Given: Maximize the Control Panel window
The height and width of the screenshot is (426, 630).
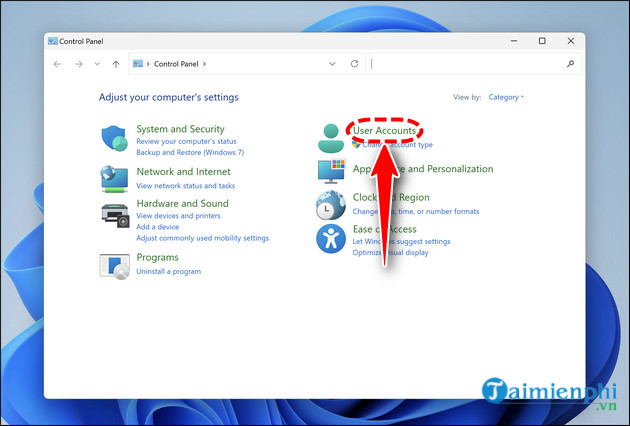Looking at the screenshot, I should (542, 41).
